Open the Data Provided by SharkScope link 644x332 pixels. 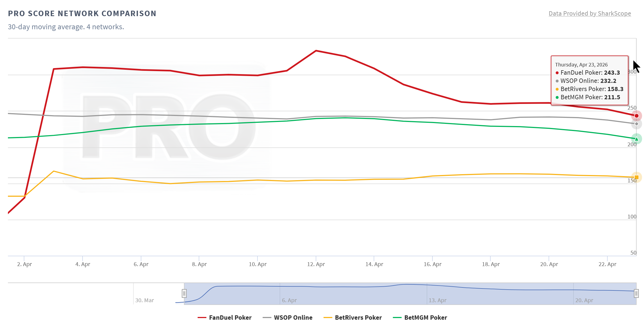[590, 13]
